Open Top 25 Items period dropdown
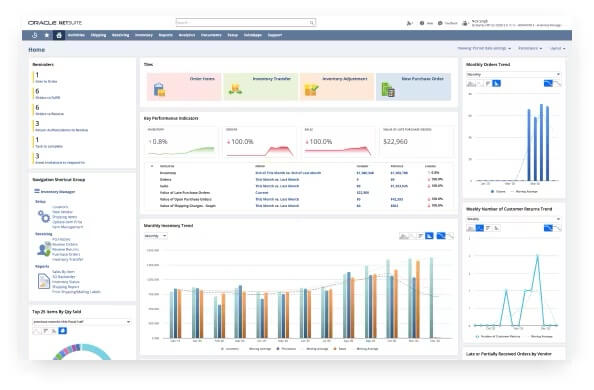 (82, 322)
